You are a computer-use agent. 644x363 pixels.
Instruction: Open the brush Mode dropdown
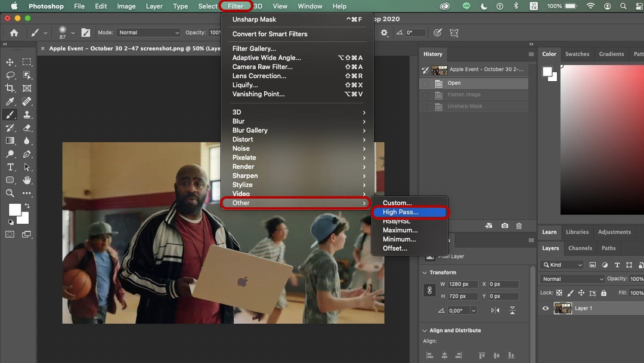coord(148,32)
